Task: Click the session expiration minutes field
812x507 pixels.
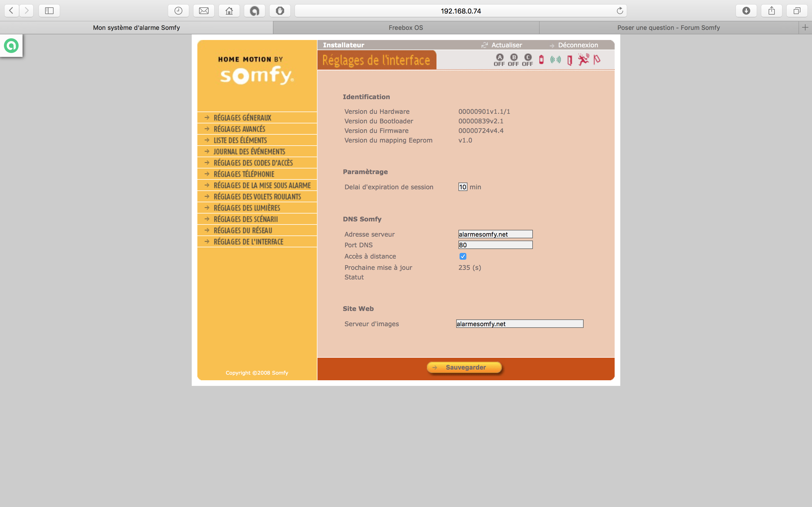Action: click(463, 187)
